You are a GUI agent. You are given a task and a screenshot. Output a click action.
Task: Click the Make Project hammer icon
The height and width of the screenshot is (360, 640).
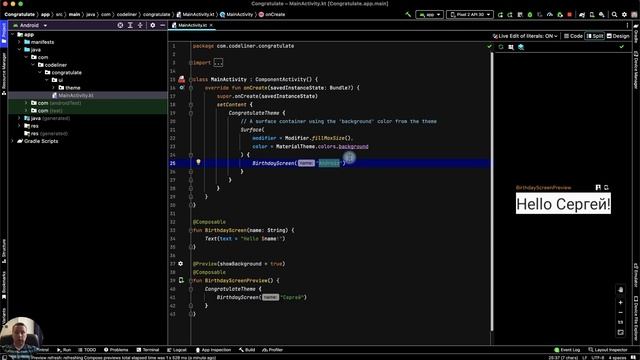[x=408, y=14]
